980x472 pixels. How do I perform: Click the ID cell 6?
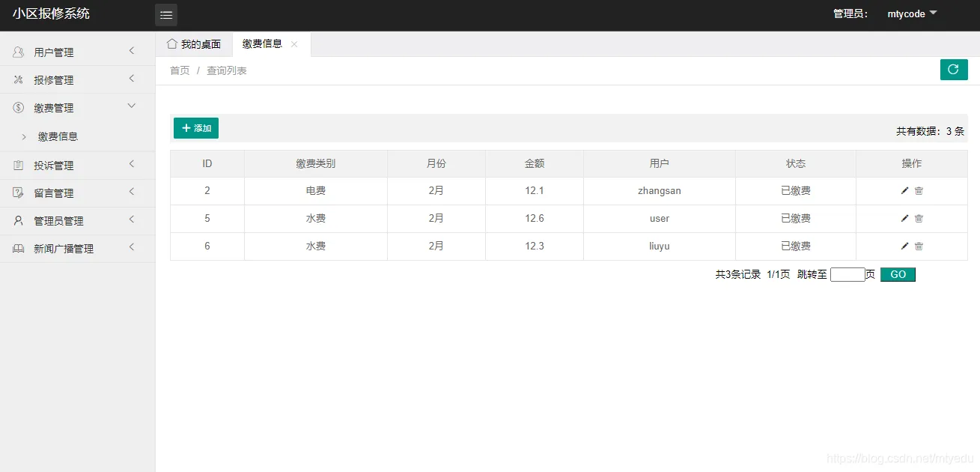point(207,246)
